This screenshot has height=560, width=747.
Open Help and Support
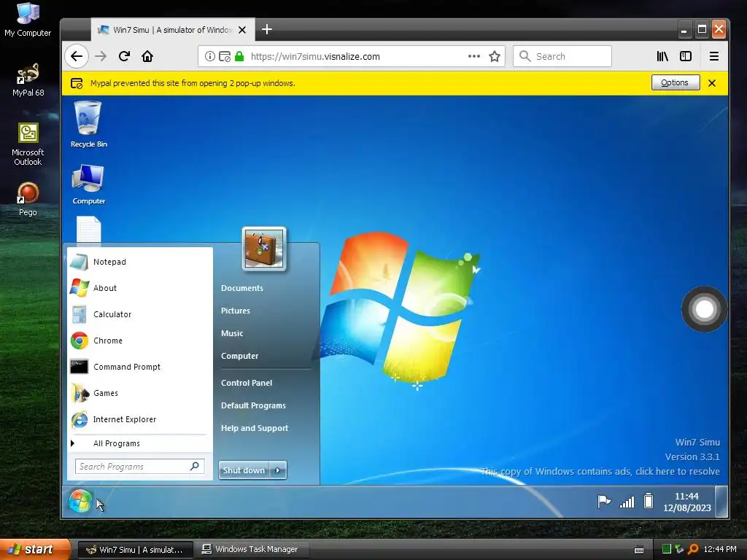point(255,428)
